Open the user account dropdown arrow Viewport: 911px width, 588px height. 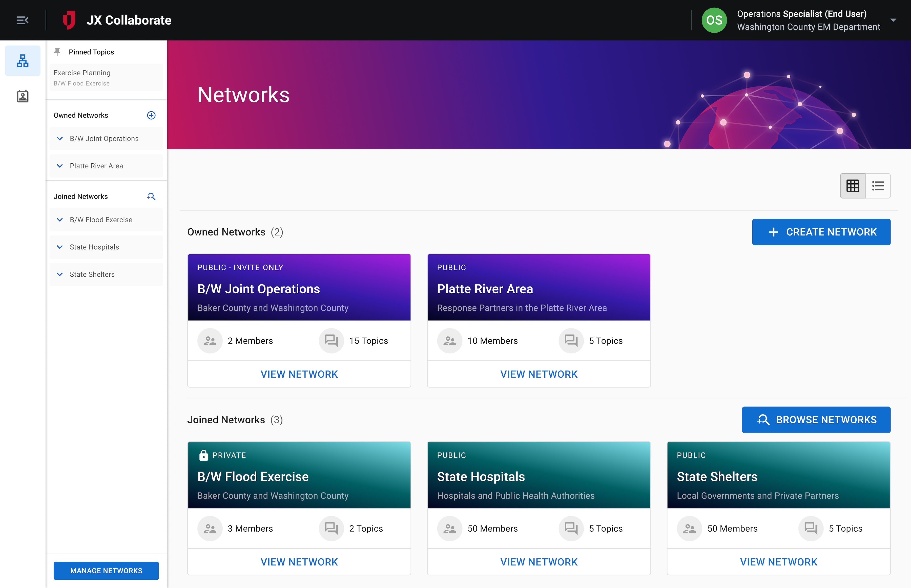893,20
